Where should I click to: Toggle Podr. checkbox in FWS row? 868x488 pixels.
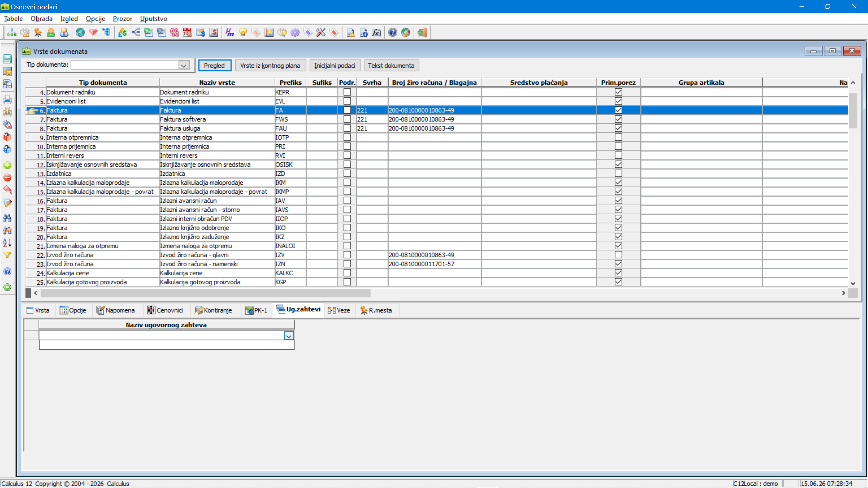[x=347, y=119]
